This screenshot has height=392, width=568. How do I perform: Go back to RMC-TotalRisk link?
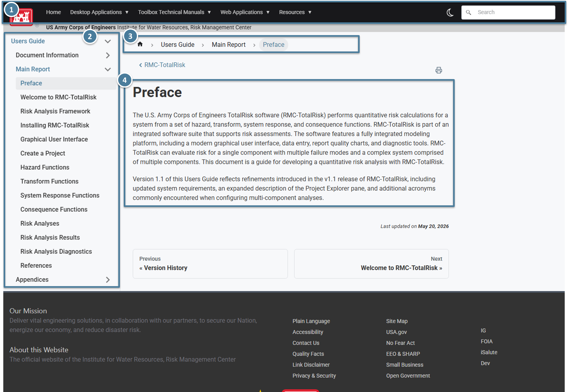click(x=162, y=65)
